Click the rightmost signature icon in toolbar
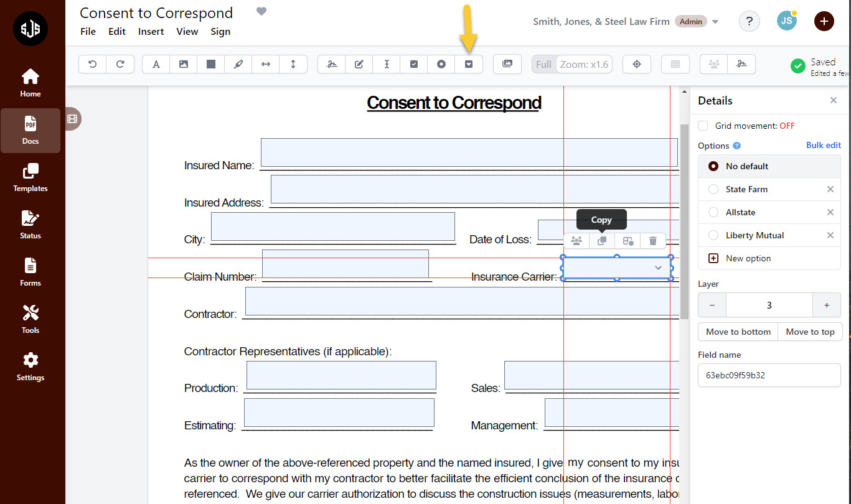 pos(741,64)
